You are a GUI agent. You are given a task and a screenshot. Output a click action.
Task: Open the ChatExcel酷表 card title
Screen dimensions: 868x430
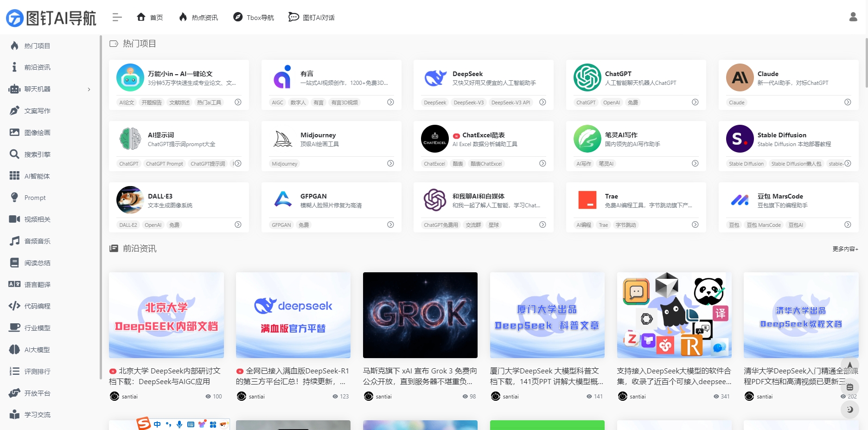point(484,135)
